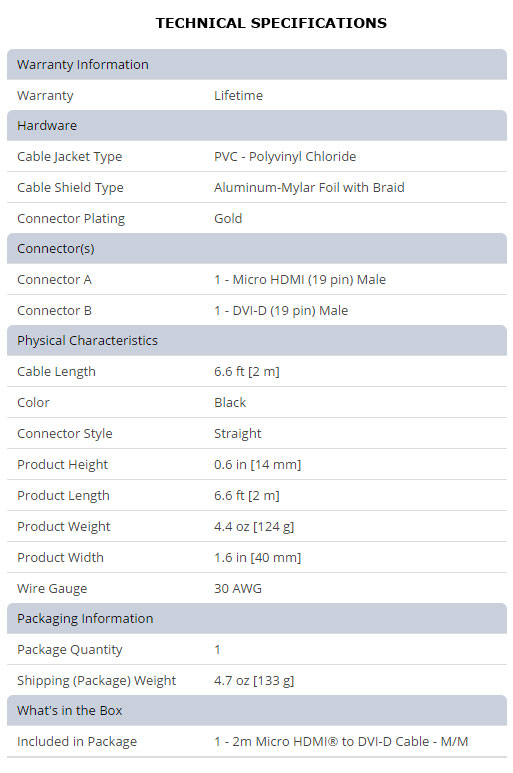Image resolution: width=513 pixels, height=773 pixels.
Task: Click the Aluminum-Mylar Foil with Braid value
Action: (x=309, y=187)
